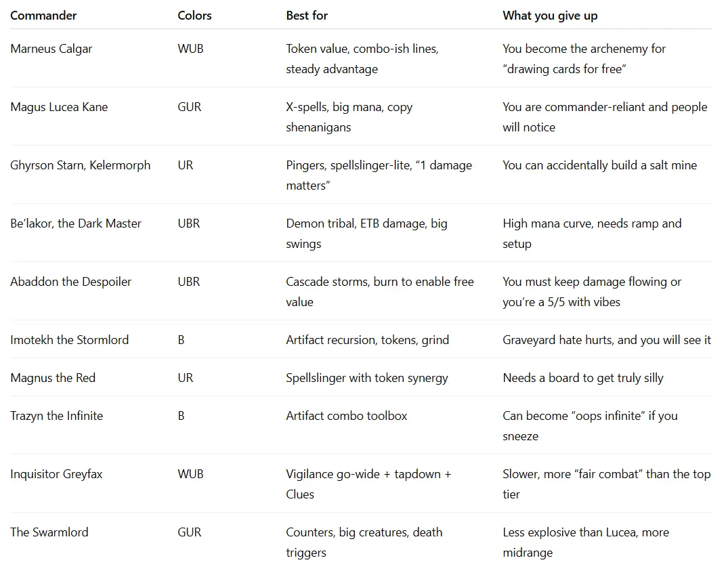Click the 'Artifact combo toolbox' cell

pyautogui.click(x=347, y=416)
